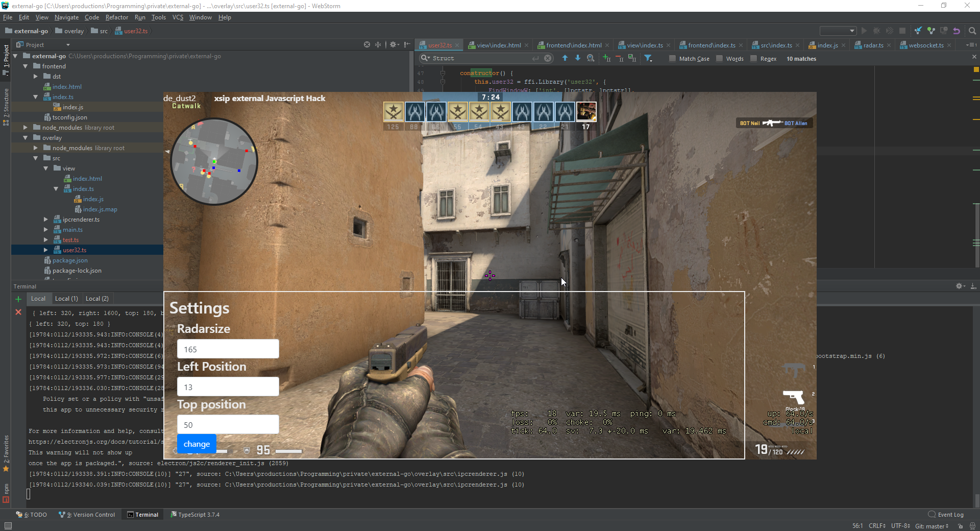
Task: Collapse all nodes in the Project panel
Action: pyautogui.click(x=378, y=44)
